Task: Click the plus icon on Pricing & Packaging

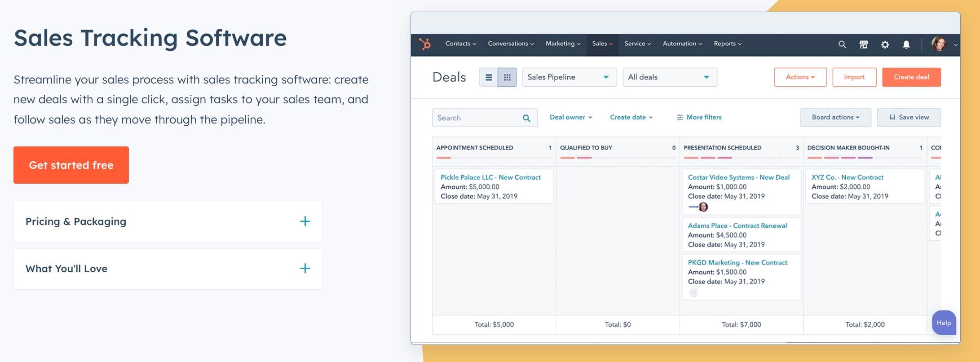Action: (x=305, y=221)
